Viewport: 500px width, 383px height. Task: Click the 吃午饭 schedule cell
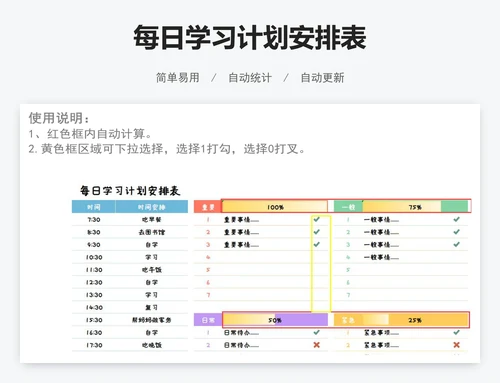click(152, 270)
